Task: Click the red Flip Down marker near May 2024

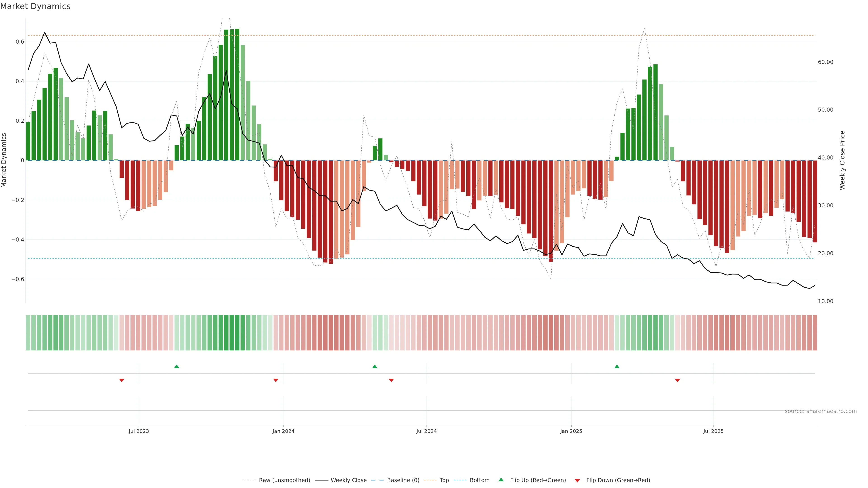Action: click(x=391, y=380)
